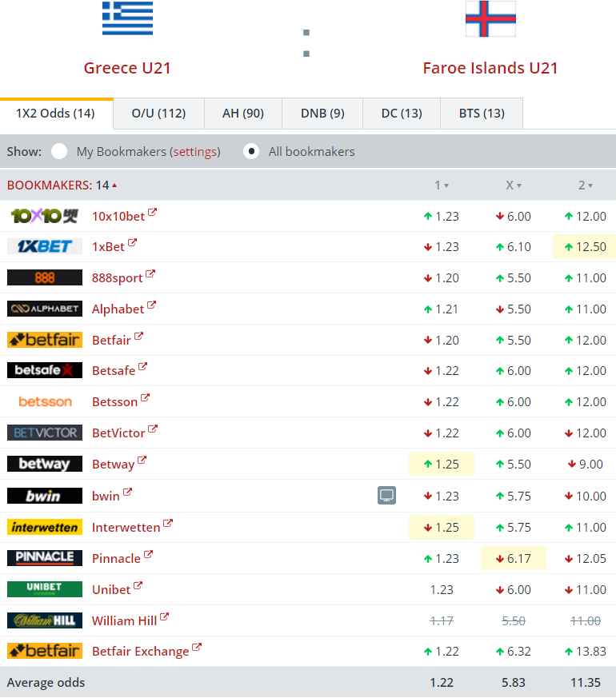Click the Unibet logo
Viewport: 616px width, 698px height.
(x=45, y=589)
